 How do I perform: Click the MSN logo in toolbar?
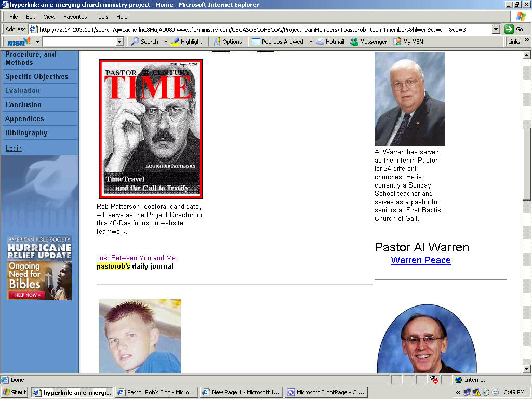[19, 42]
